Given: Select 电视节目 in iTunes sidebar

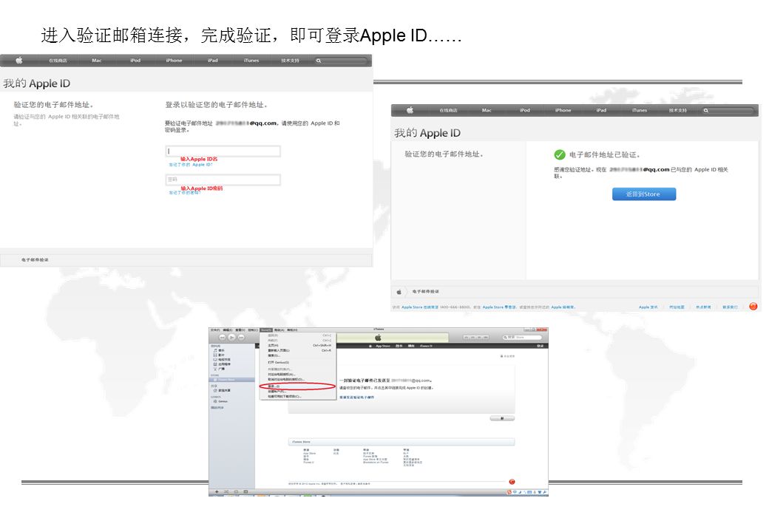Looking at the screenshot, I should [221, 360].
